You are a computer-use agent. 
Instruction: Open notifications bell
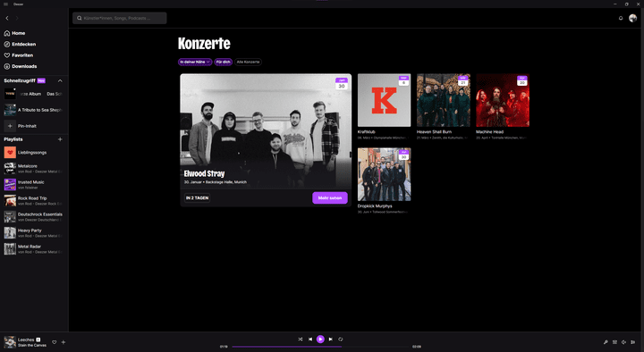621,18
